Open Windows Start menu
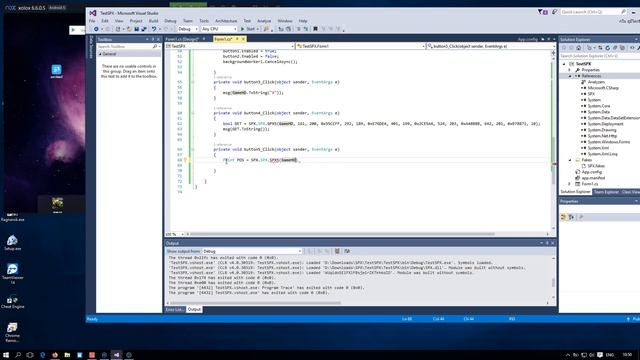The width and height of the screenshot is (640, 360). [x=6, y=355]
